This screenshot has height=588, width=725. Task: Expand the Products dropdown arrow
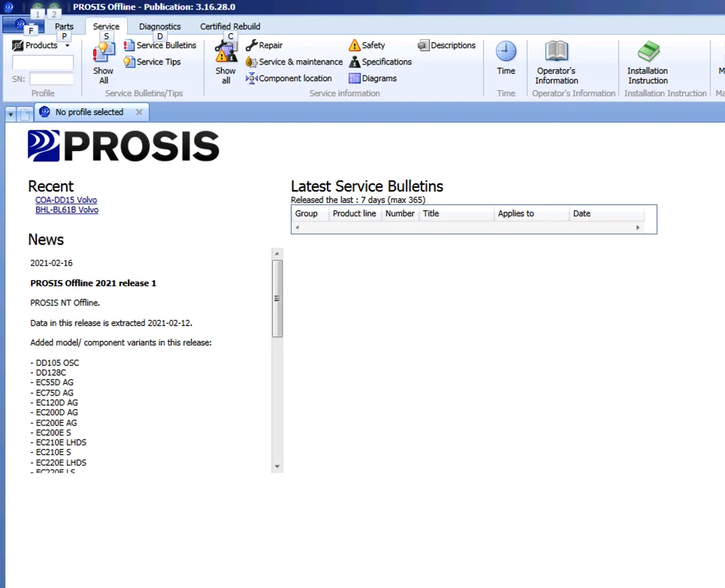(x=68, y=46)
